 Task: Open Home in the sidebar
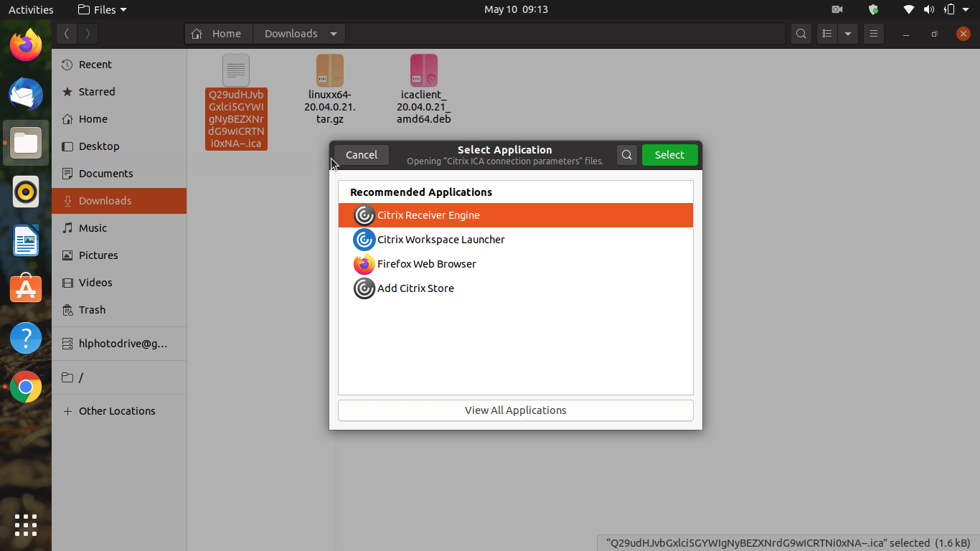coord(119,119)
